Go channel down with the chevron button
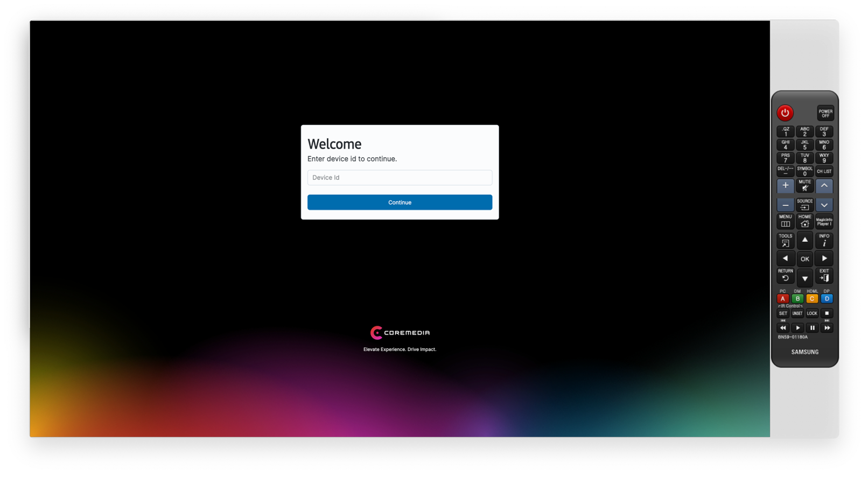The width and height of the screenshot is (868, 477). 824,205
